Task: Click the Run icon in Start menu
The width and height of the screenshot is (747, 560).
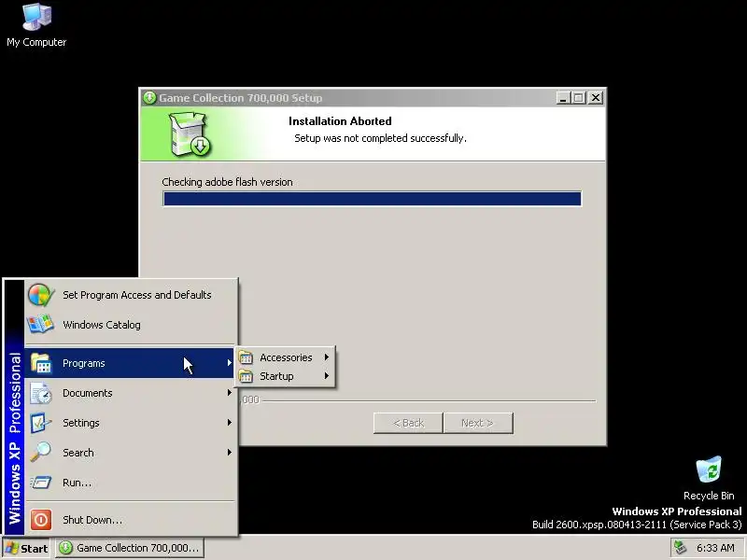Action: point(41,483)
